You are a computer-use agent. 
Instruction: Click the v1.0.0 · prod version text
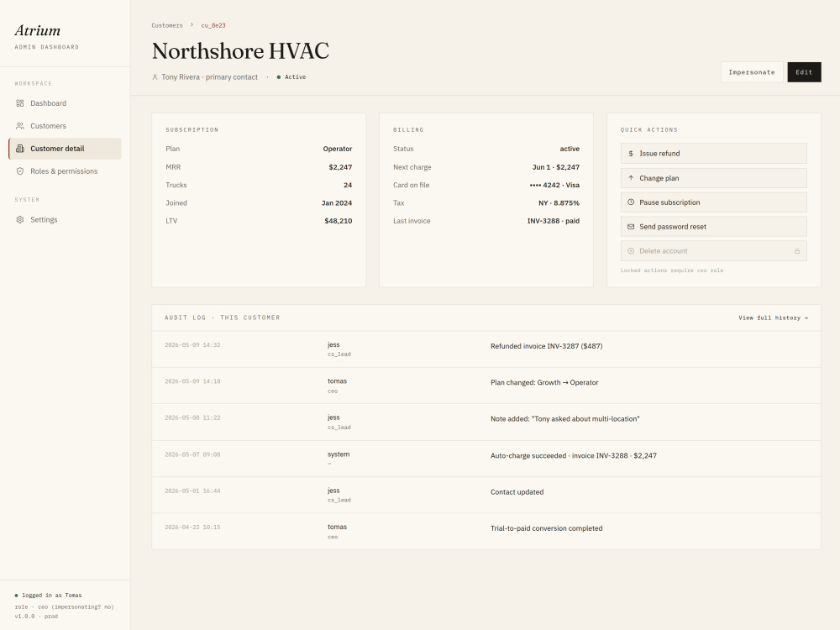pyautogui.click(x=36, y=617)
